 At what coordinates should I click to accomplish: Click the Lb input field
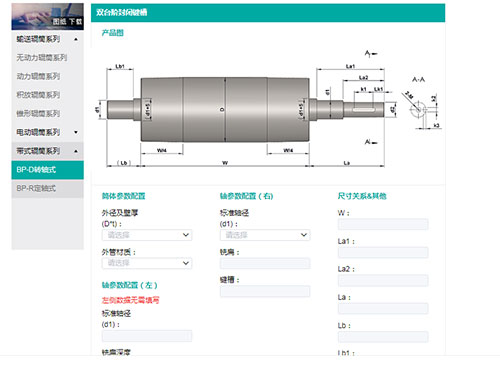tap(383, 337)
